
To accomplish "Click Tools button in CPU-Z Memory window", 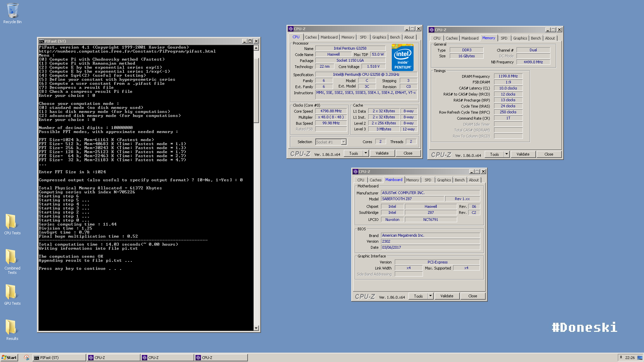I will click(x=494, y=154).
